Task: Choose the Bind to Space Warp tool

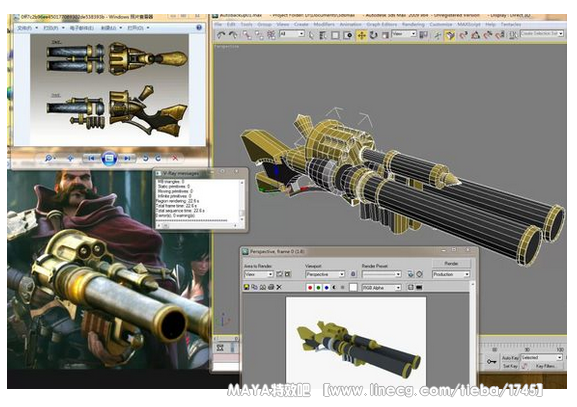Action: coord(272,35)
